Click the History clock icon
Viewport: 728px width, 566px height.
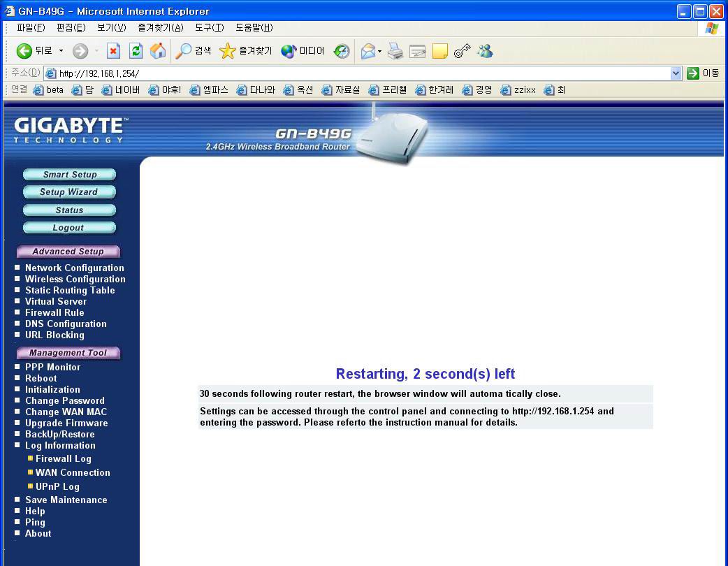(342, 50)
